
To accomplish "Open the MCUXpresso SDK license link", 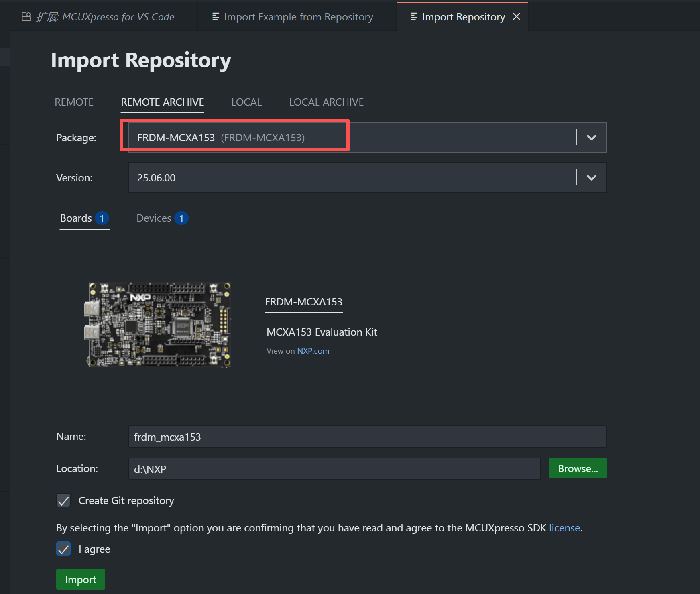I will tap(564, 528).
